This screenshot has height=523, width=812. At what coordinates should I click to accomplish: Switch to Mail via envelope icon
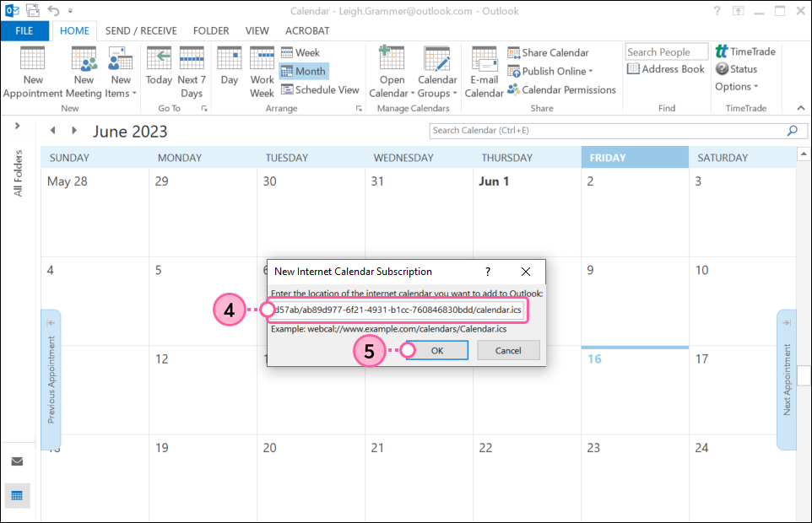[x=17, y=461]
